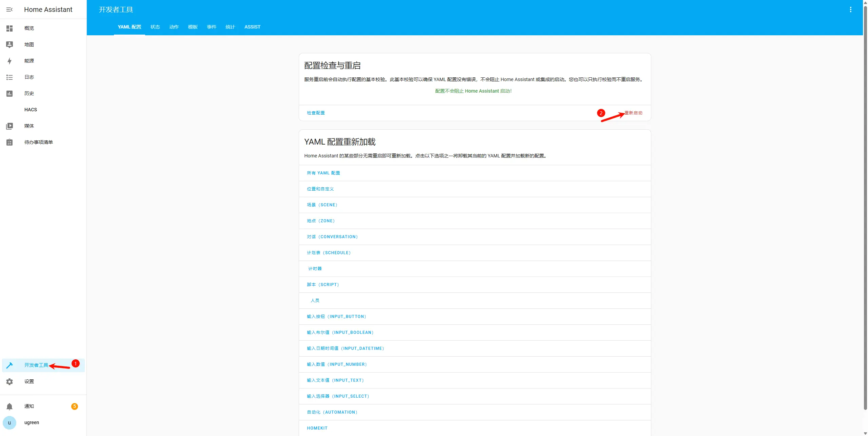Open the 待办事项清单 clipboard icon
This screenshot has height=436, width=868.
click(x=9, y=142)
